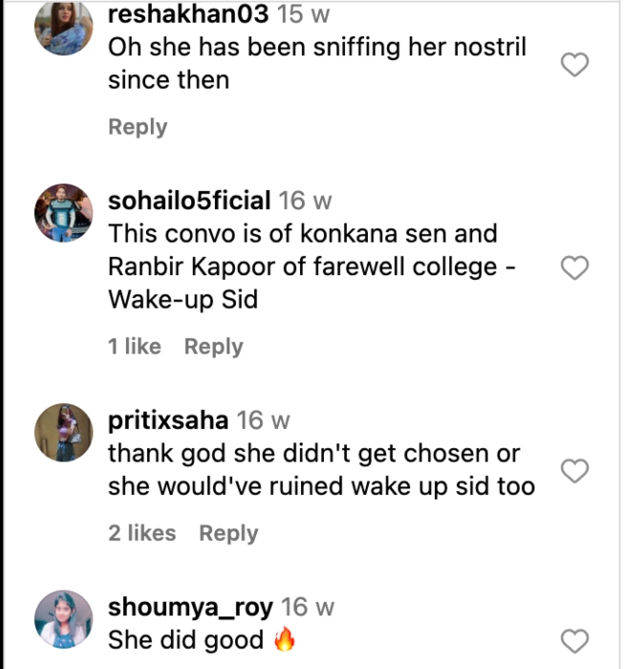Open the sohailo5ficial username link
Viewport: 644px width, 669px height.
189,201
